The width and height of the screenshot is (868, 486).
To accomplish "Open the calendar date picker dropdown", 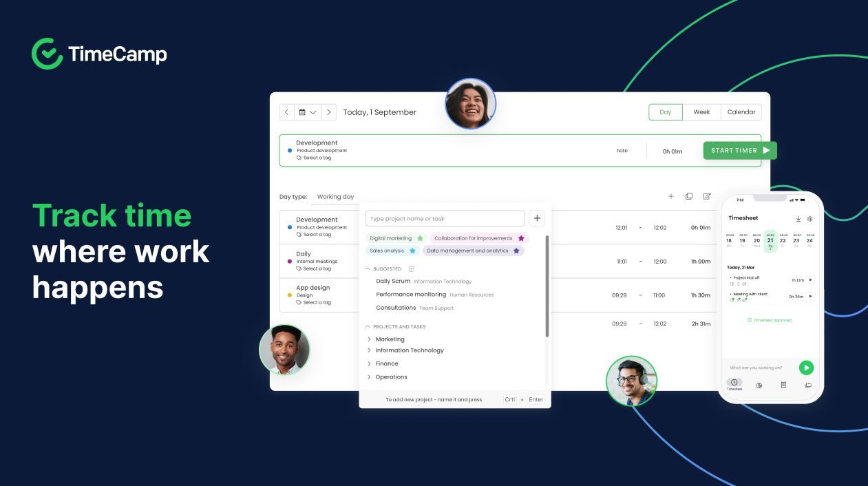I will click(308, 112).
